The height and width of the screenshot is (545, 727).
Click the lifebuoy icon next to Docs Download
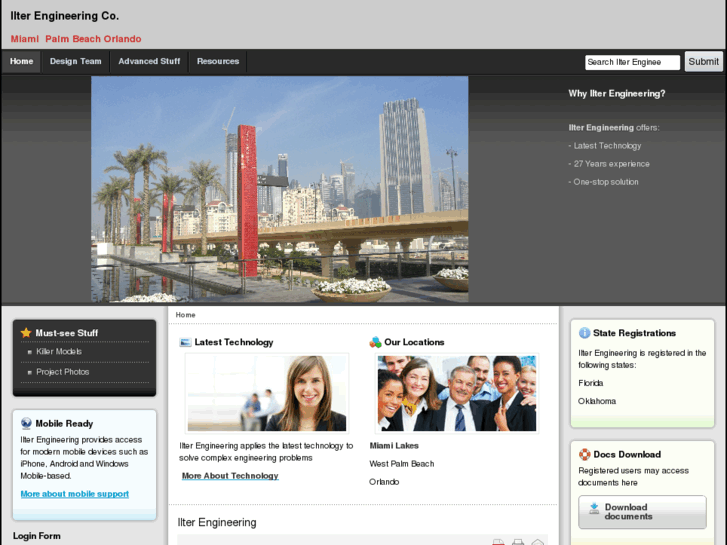point(585,454)
